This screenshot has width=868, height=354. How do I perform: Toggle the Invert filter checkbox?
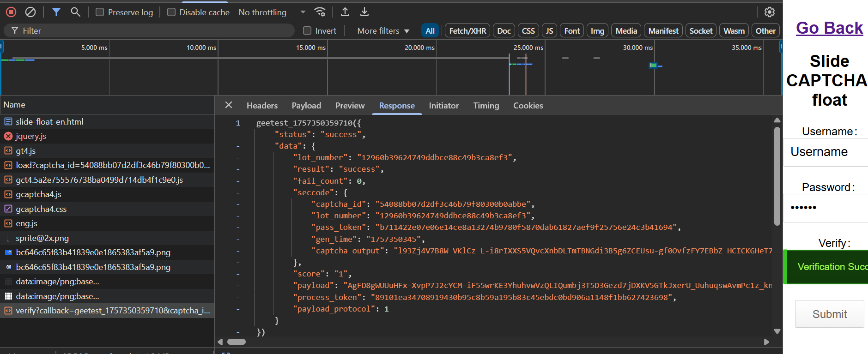pos(307,31)
